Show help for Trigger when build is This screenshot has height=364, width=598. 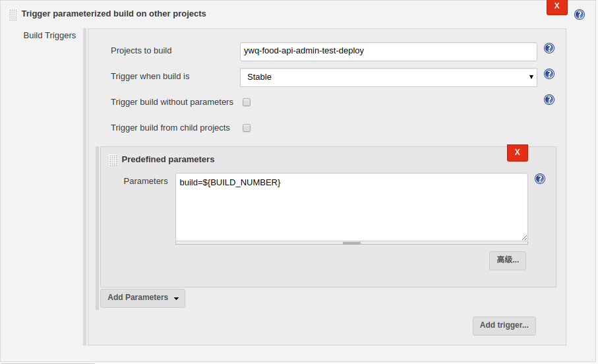[549, 74]
